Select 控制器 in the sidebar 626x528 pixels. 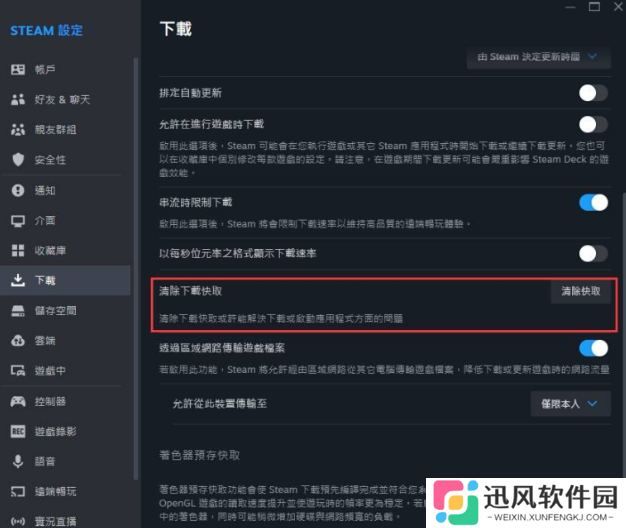(x=66, y=401)
